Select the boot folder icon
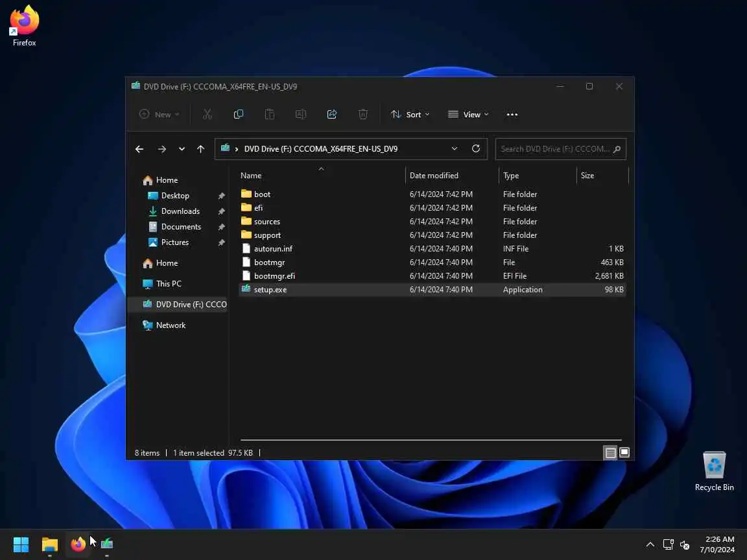The width and height of the screenshot is (747, 560). pyautogui.click(x=246, y=194)
